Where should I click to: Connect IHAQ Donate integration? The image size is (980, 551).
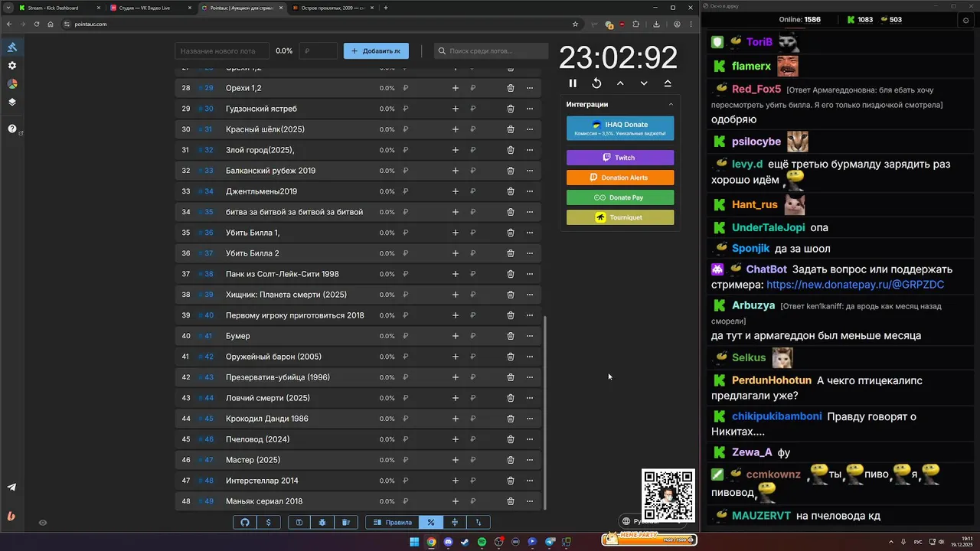point(620,128)
